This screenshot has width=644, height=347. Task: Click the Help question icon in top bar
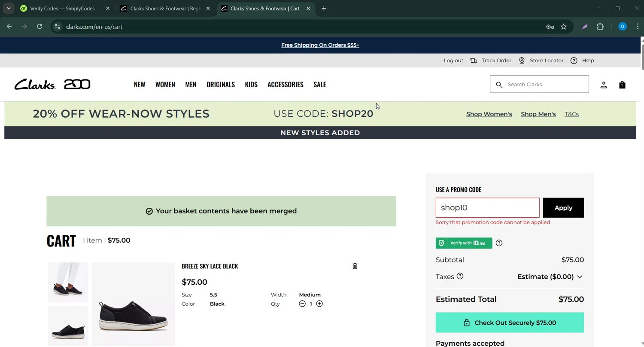tap(574, 61)
